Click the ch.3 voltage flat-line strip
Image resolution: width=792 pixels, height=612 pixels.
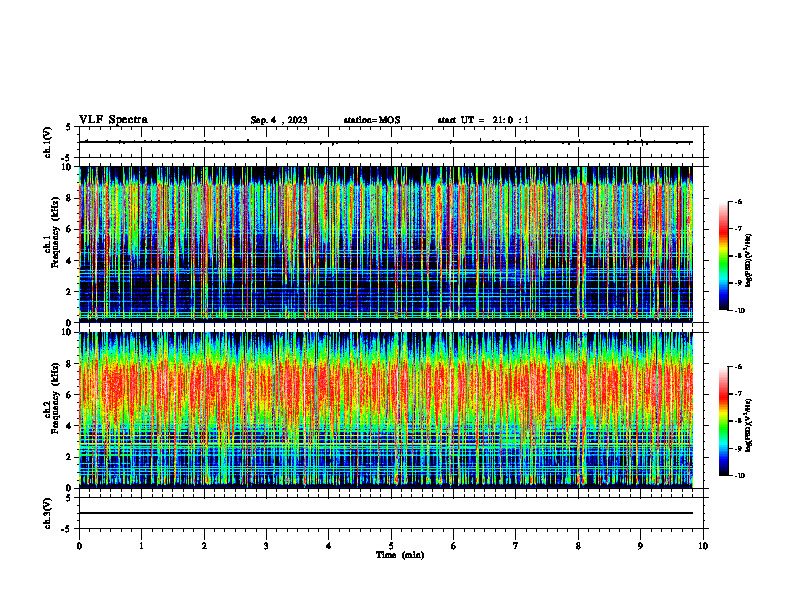coord(390,513)
